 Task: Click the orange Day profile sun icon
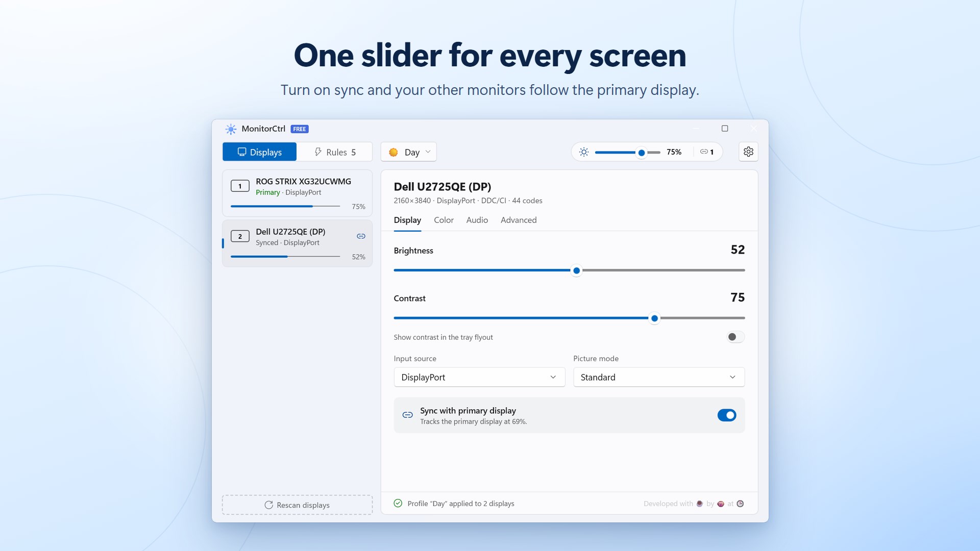pyautogui.click(x=394, y=152)
